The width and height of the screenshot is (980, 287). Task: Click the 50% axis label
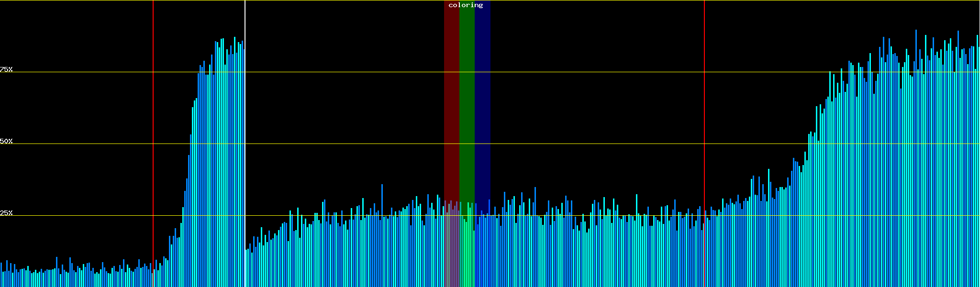point(6,141)
